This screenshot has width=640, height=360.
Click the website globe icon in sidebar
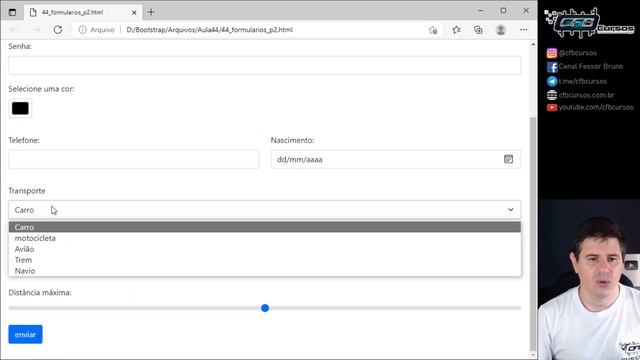tap(552, 95)
